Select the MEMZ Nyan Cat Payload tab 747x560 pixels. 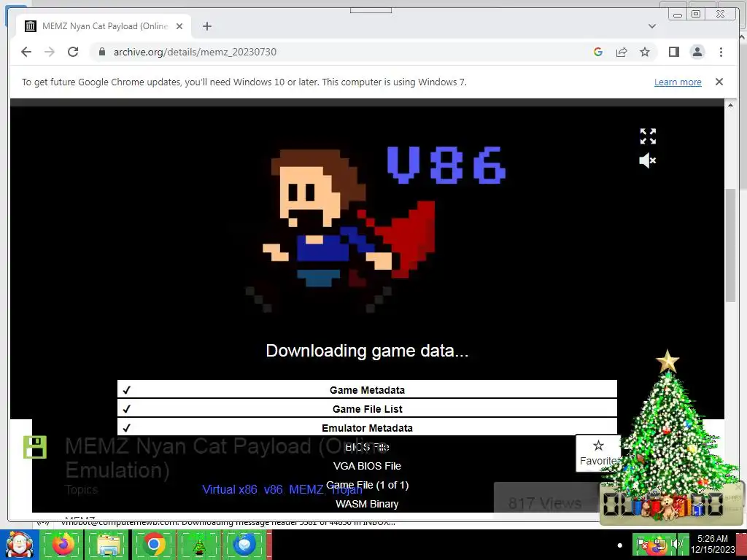tap(104, 26)
